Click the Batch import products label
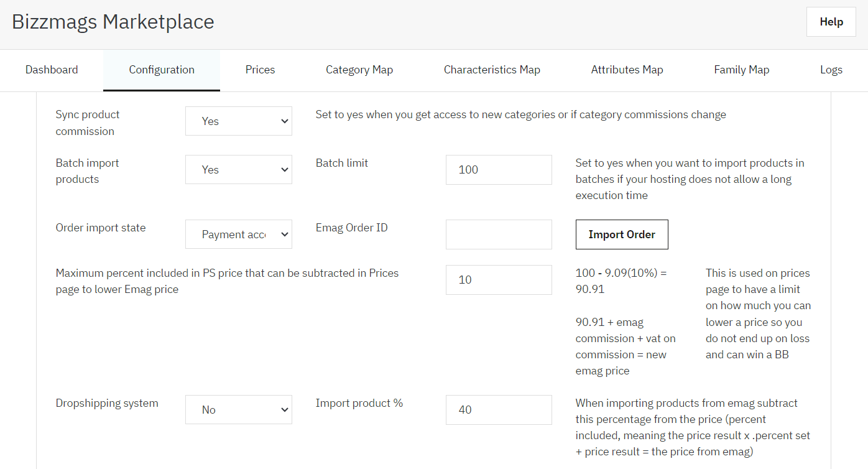868x469 pixels. [x=87, y=171]
